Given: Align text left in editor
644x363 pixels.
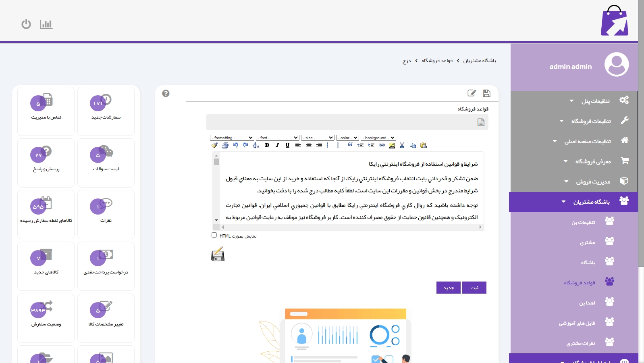Looking at the screenshot, I should (298, 145).
